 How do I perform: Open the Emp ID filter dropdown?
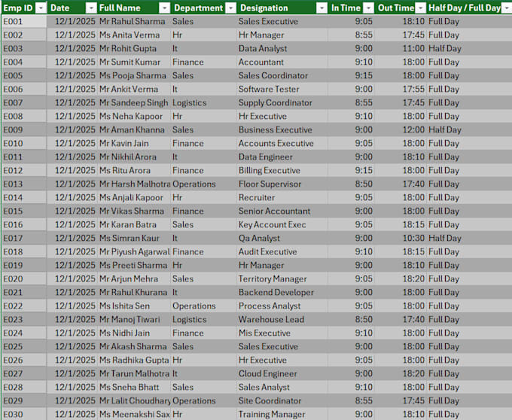point(41,8)
